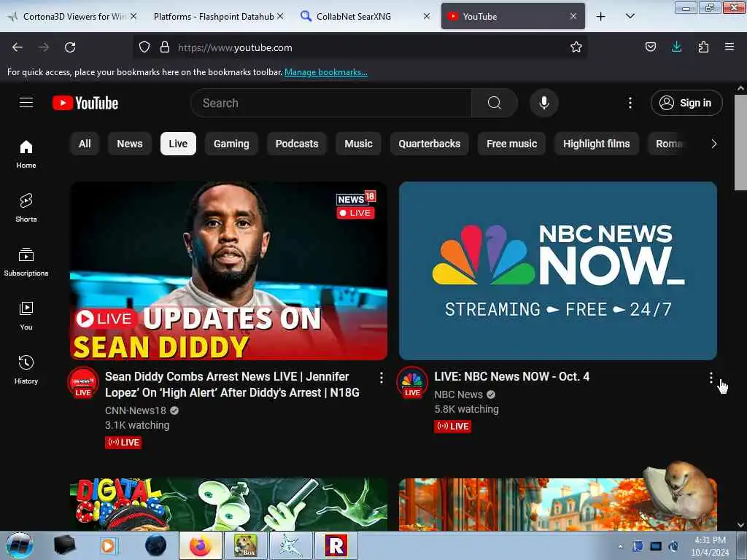Show hidden system tray icons
Image resolution: width=747 pixels, height=560 pixels.
coord(620,546)
